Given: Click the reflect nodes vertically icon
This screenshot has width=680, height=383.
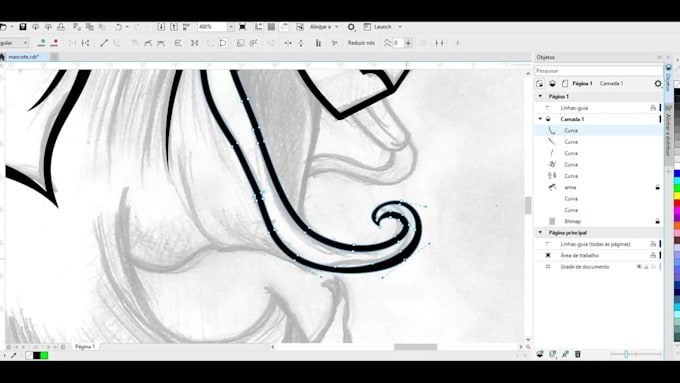Looking at the screenshot, I should point(301,43).
